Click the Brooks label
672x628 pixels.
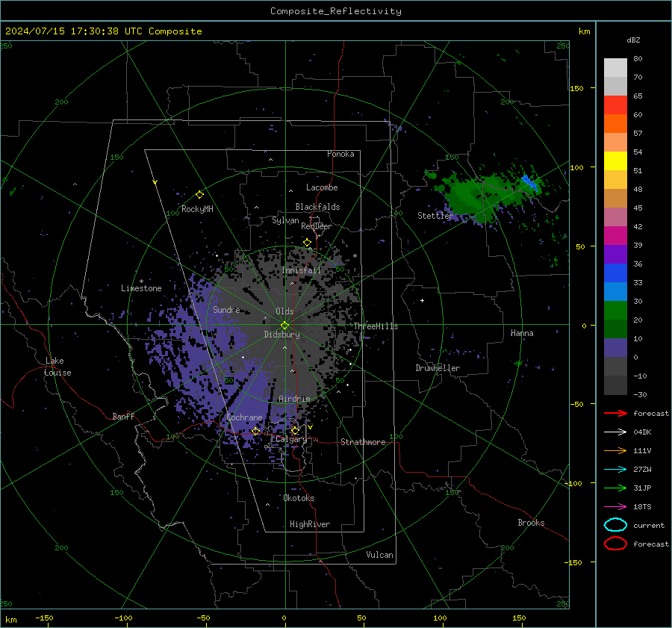tap(531, 523)
